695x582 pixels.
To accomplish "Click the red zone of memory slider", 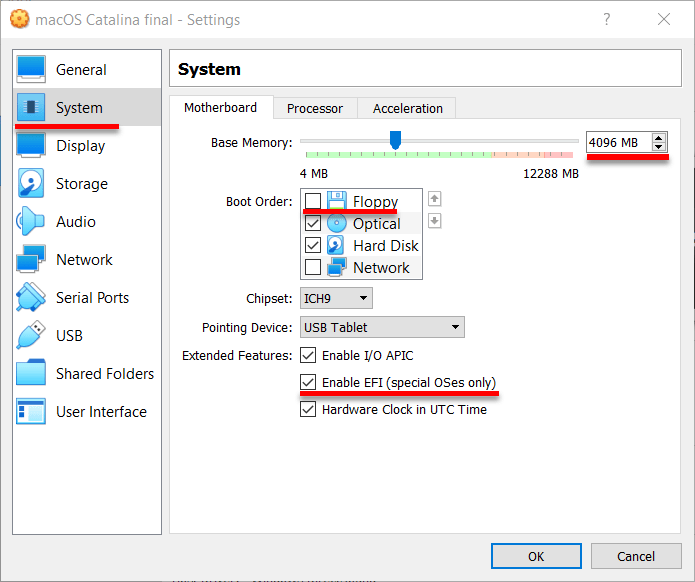I will click(x=558, y=155).
